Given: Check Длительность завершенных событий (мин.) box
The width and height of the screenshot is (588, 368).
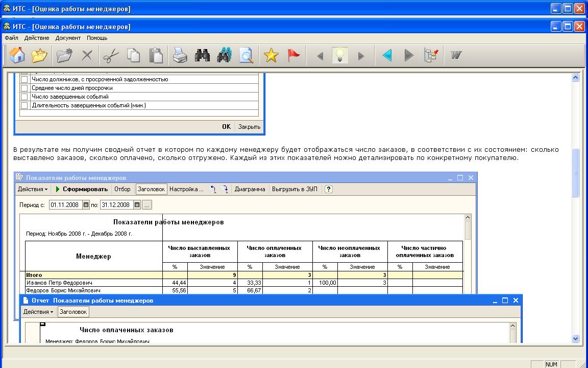Looking at the screenshot, I should coord(24,105).
